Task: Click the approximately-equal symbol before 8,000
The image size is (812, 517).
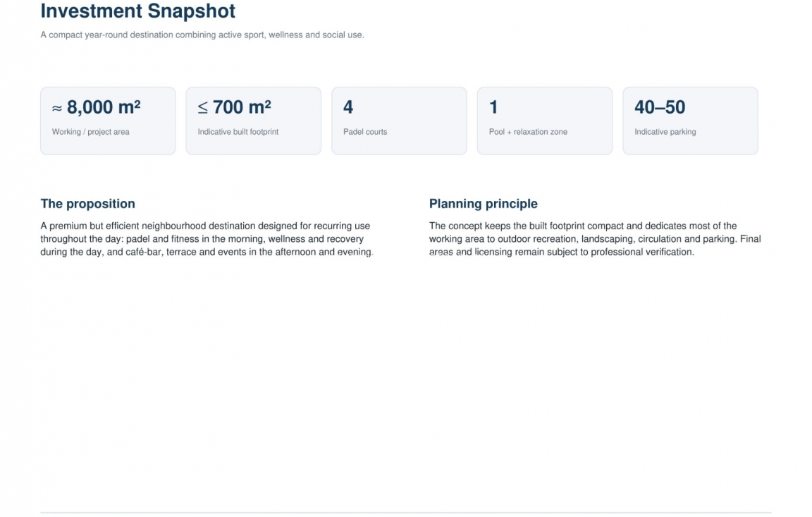Action: 57,109
